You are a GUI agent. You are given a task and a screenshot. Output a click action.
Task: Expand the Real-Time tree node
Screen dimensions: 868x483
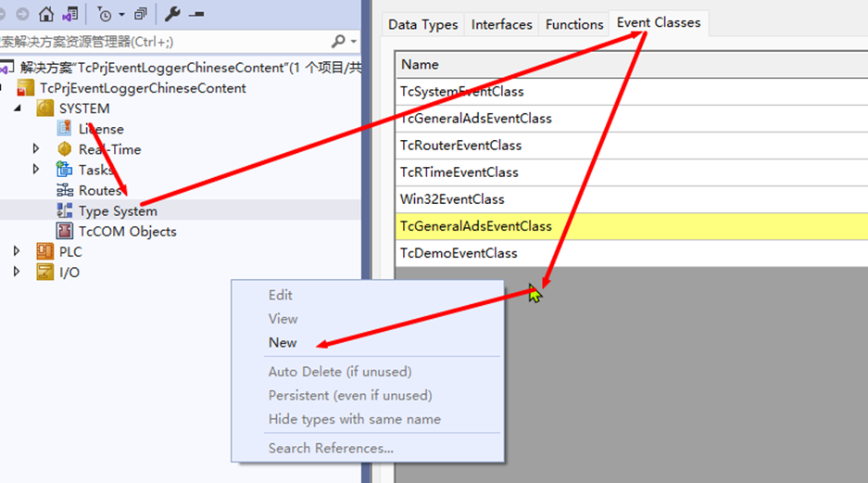click(x=36, y=149)
